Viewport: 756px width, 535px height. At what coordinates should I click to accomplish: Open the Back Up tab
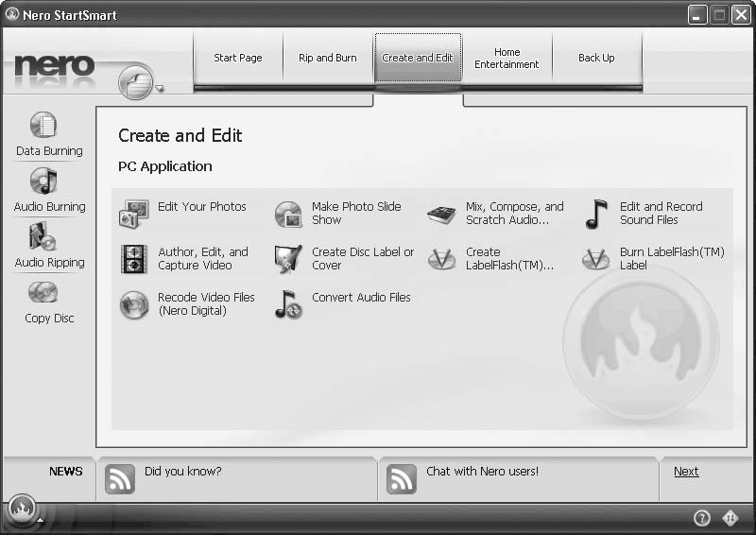596,59
